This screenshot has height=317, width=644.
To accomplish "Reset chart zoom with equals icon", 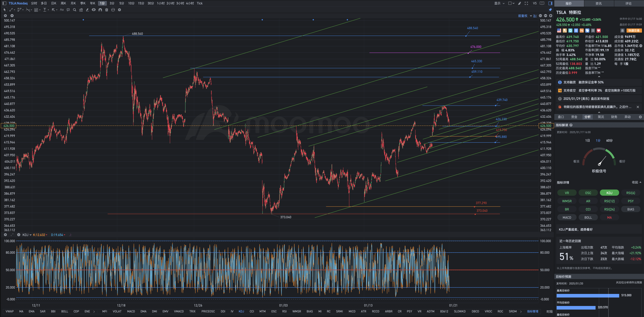I will pyautogui.click(x=540, y=16).
